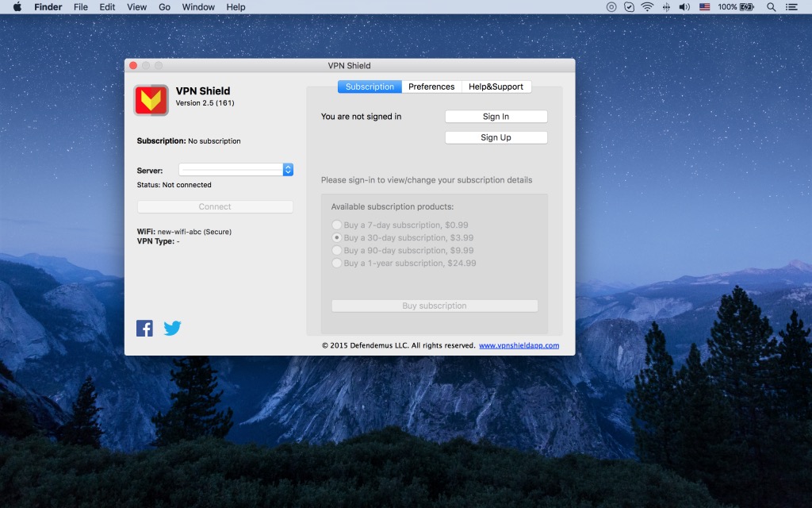
Task: Switch to the Help&Support tab
Action: coord(496,87)
